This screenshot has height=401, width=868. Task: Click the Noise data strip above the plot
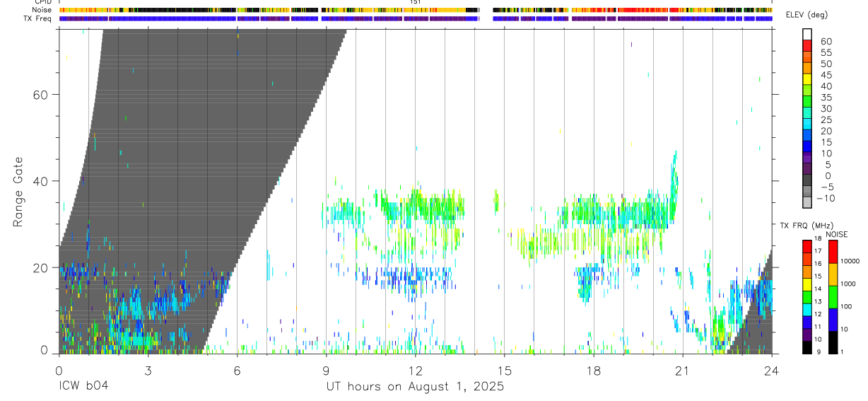tap(416, 10)
